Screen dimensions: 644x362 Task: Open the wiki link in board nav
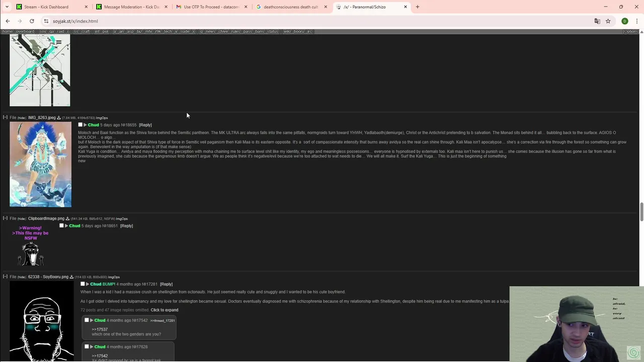coord(287,31)
